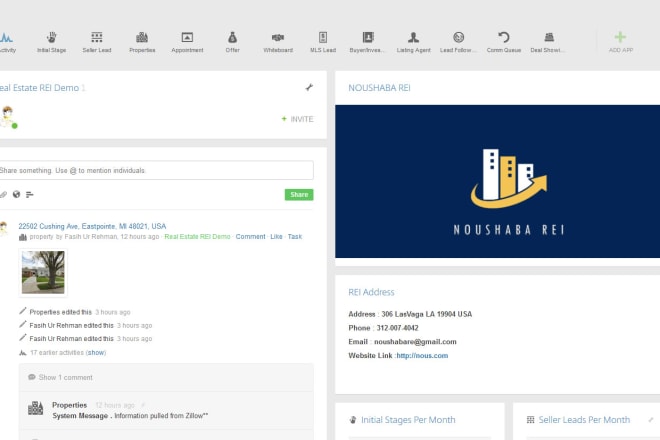Click the Seller Leads Per Month title
Viewport: 660px width, 440px height.
(x=584, y=420)
